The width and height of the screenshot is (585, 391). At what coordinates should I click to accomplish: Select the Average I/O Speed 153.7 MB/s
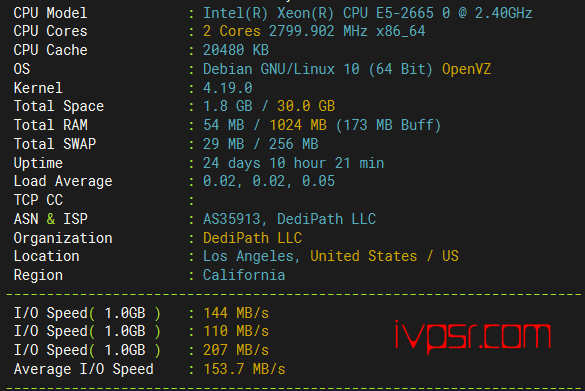pos(244,369)
